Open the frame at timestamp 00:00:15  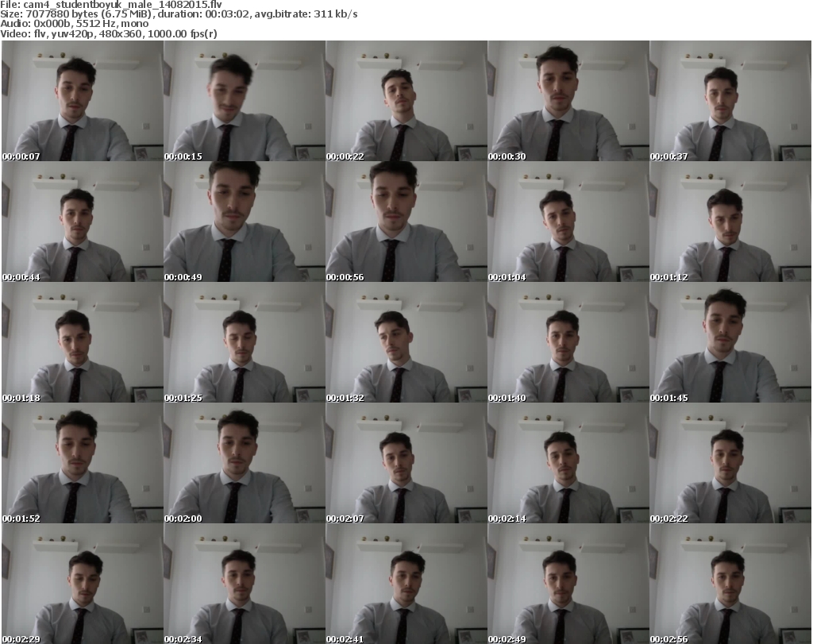(x=245, y=101)
